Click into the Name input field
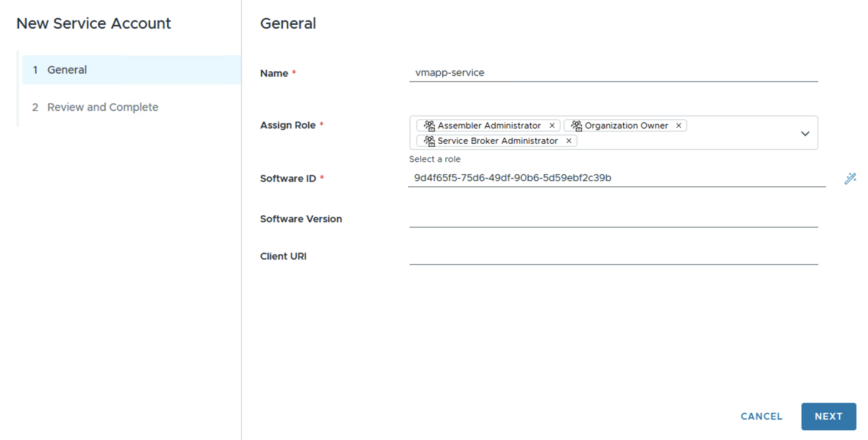Image resolution: width=868 pixels, height=440 pixels. [x=613, y=73]
